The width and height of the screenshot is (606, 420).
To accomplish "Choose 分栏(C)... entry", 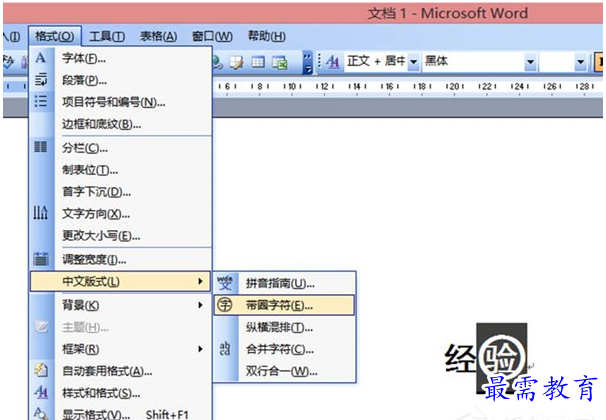I will [x=85, y=148].
